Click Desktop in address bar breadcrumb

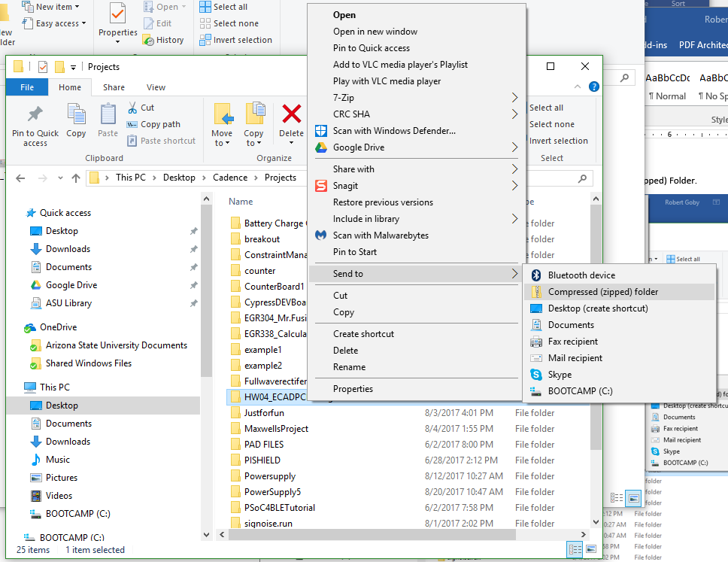[x=179, y=178]
